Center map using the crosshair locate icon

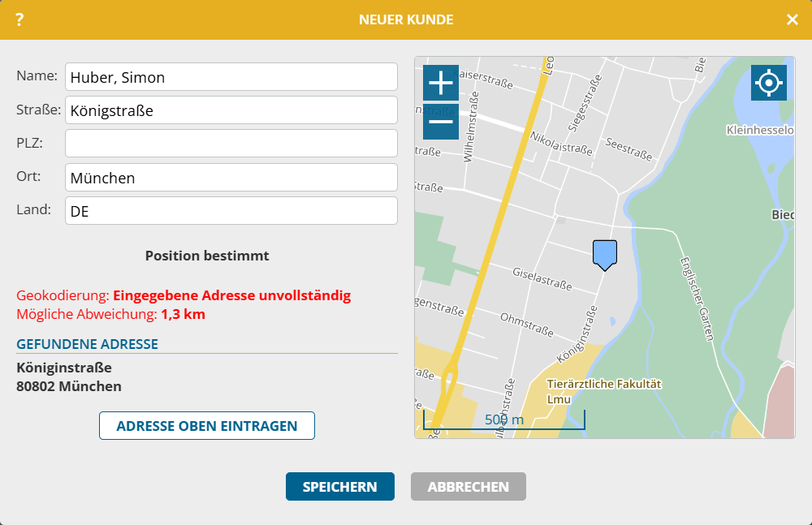769,83
